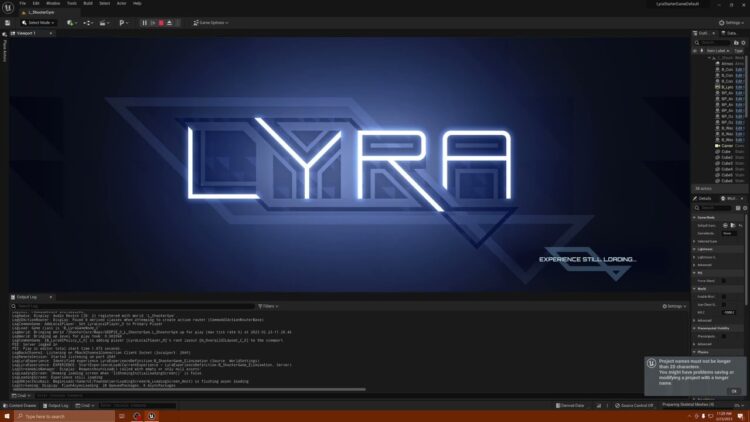The height and width of the screenshot is (422, 750).
Task: Click the Eject from player icon
Action: click(x=169, y=22)
